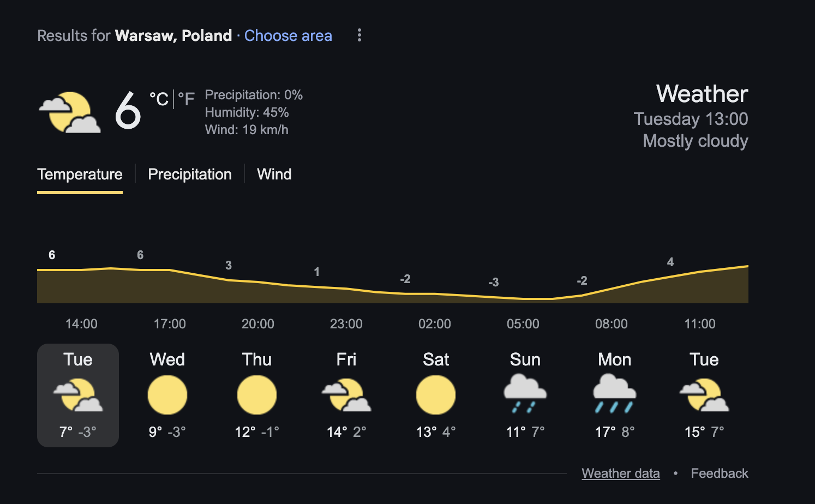Open the three-dot more options menu
This screenshot has width=815, height=504.
(359, 35)
